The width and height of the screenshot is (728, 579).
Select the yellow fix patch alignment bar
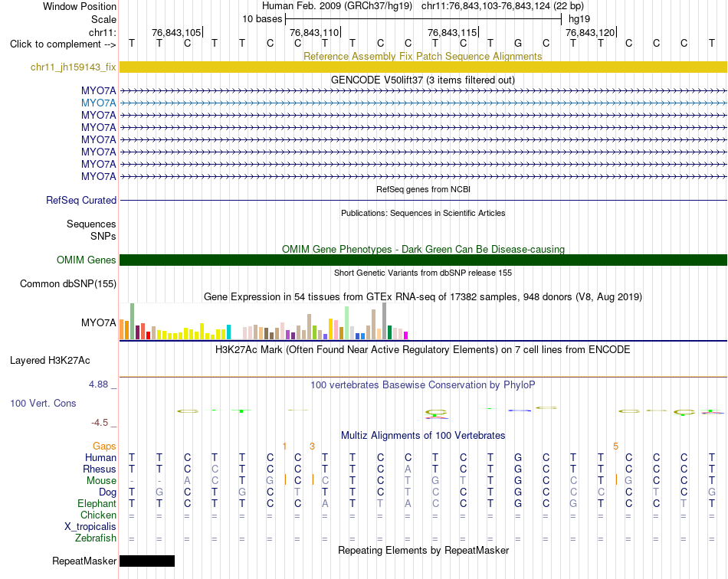[423, 67]
